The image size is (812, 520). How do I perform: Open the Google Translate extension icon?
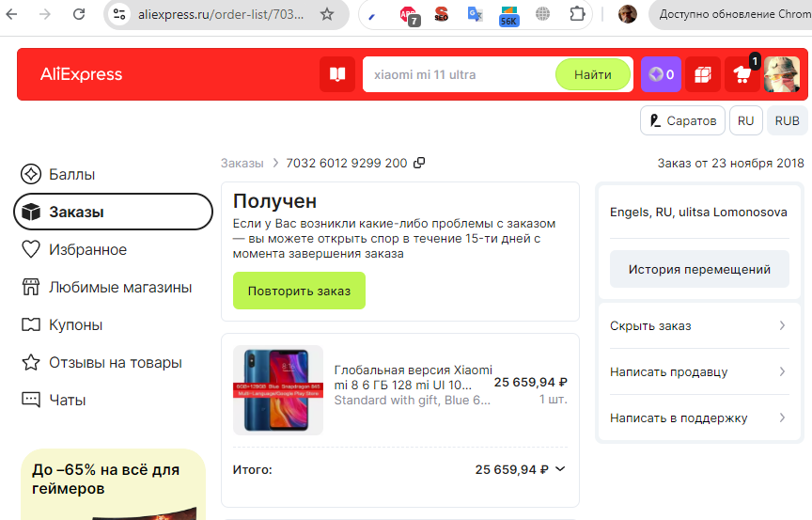click(x=475, y=14)
